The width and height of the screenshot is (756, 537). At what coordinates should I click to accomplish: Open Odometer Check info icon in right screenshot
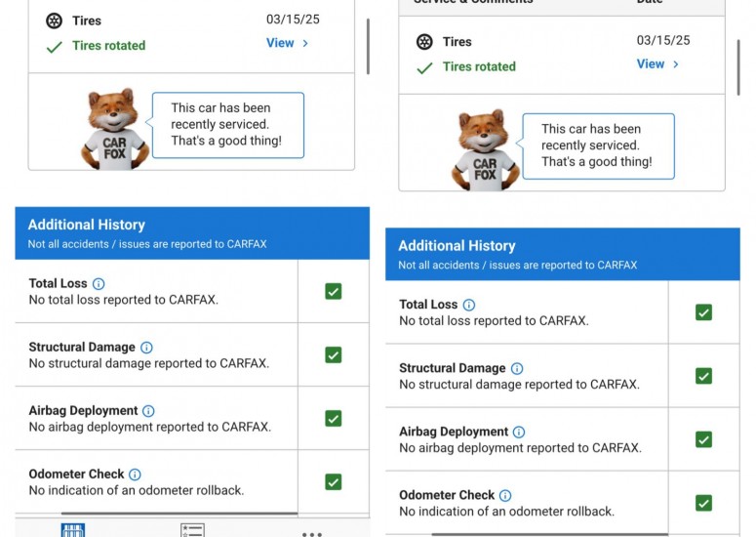pos(505,496)
